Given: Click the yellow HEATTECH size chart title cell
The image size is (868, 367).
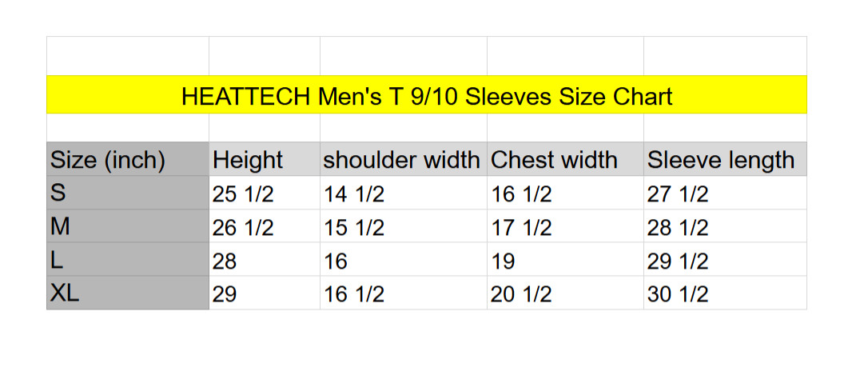Looking at the screenshot, I should click(427, 96).
